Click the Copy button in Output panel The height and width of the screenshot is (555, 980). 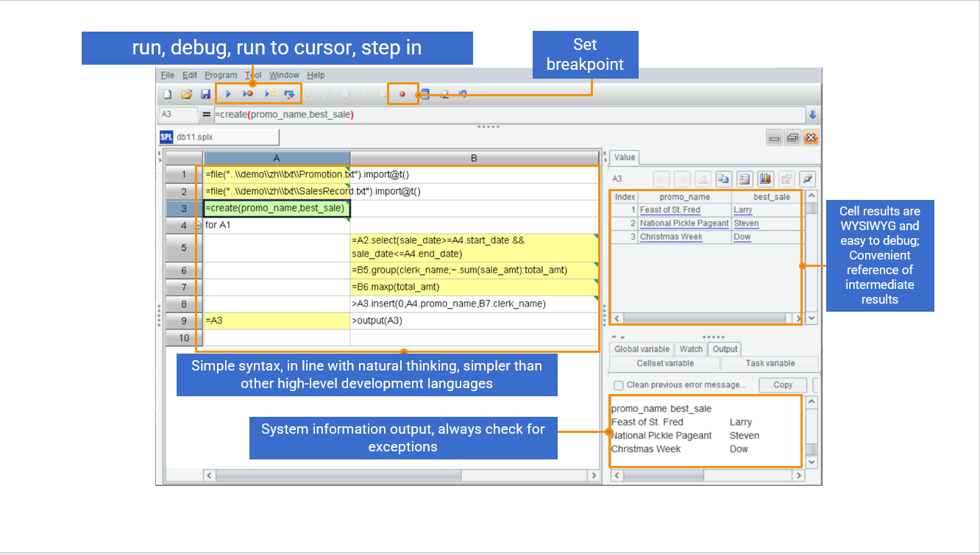coord(783,384)
